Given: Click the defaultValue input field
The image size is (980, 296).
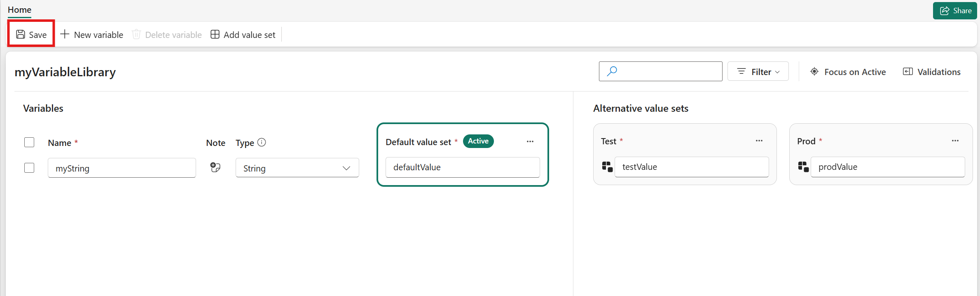Looking at the screenshot, I should pos(462,167).
